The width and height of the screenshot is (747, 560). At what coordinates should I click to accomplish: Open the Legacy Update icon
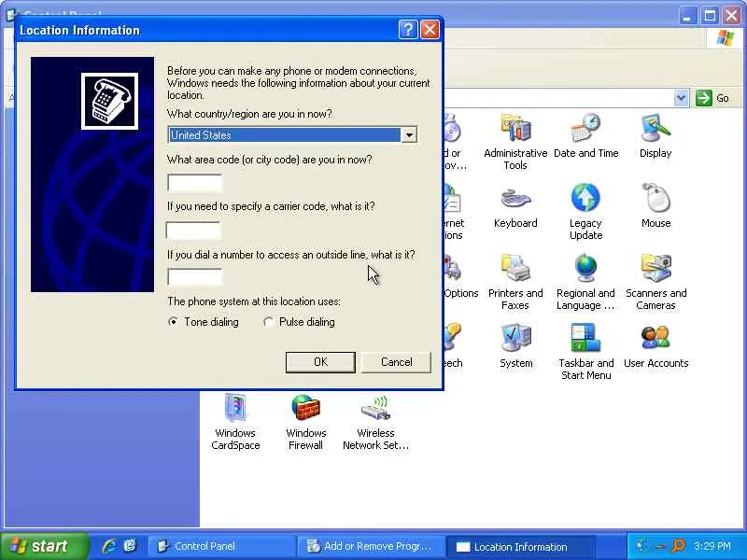tap(586, 212)
